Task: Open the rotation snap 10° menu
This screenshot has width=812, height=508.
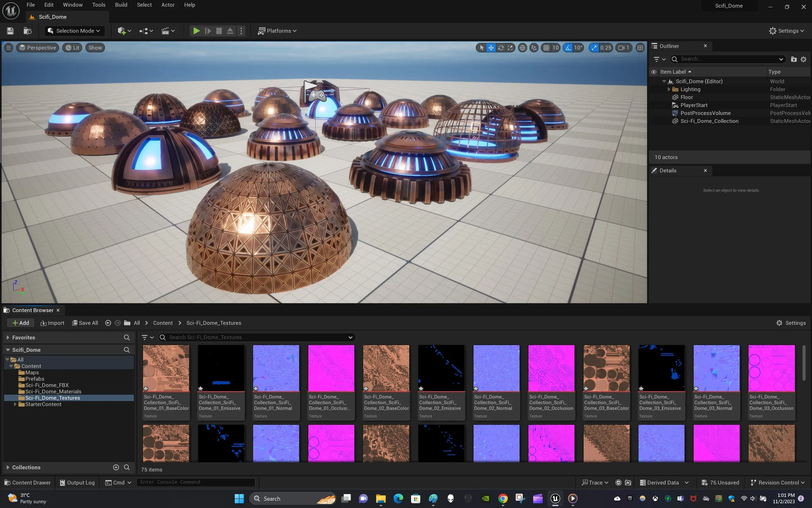Action: point(578,48)
